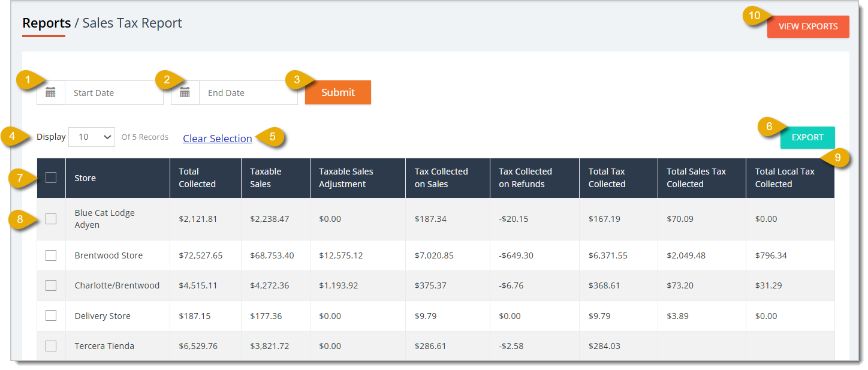Click the Tax Collected on Refunds header
This screenshot has height=370, width=868.
pos(535,178)
